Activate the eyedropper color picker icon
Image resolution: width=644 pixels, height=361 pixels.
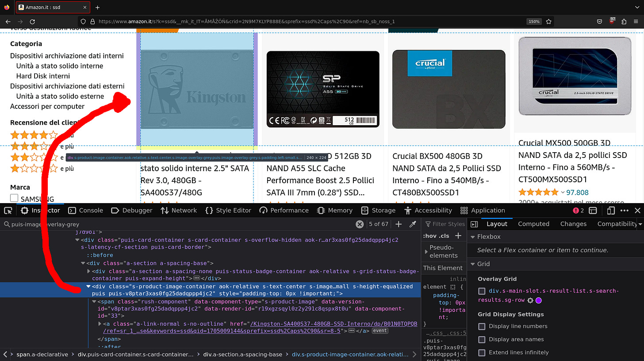[413, 224]
